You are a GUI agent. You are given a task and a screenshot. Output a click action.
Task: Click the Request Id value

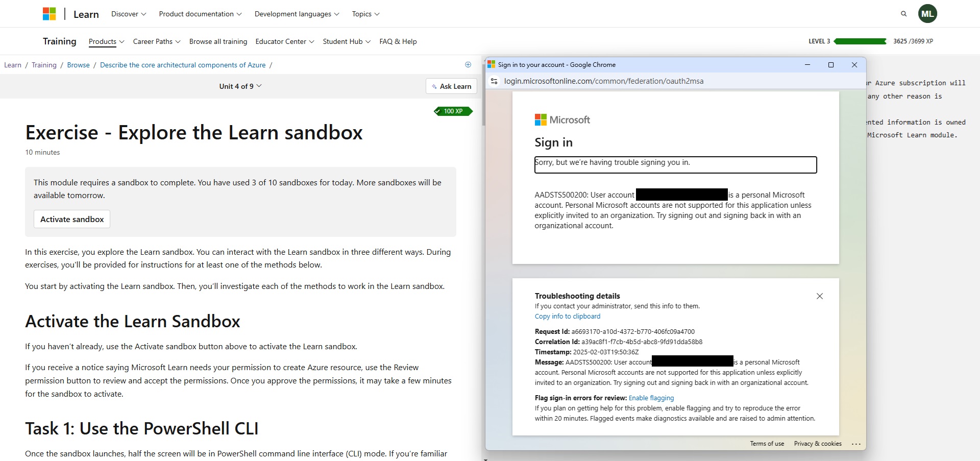pyautogui.click(x=633, y=332)
